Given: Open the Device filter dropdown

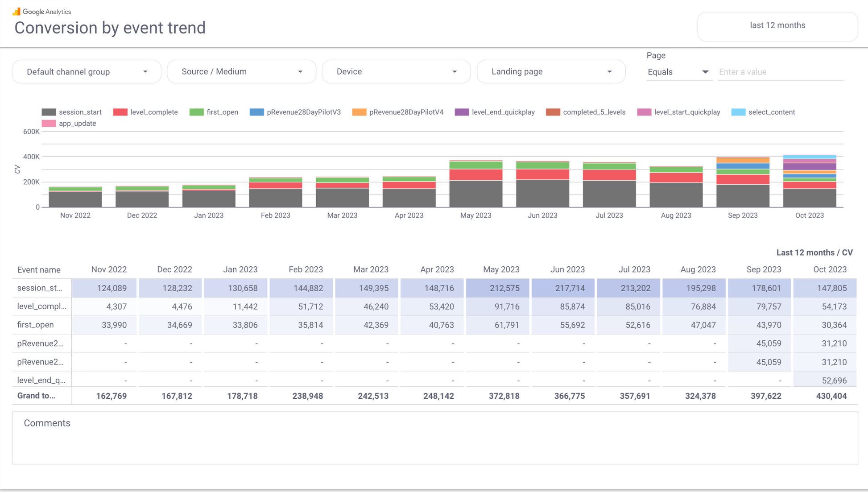Looking at the screenshot, I should click(x=396, y=72).
